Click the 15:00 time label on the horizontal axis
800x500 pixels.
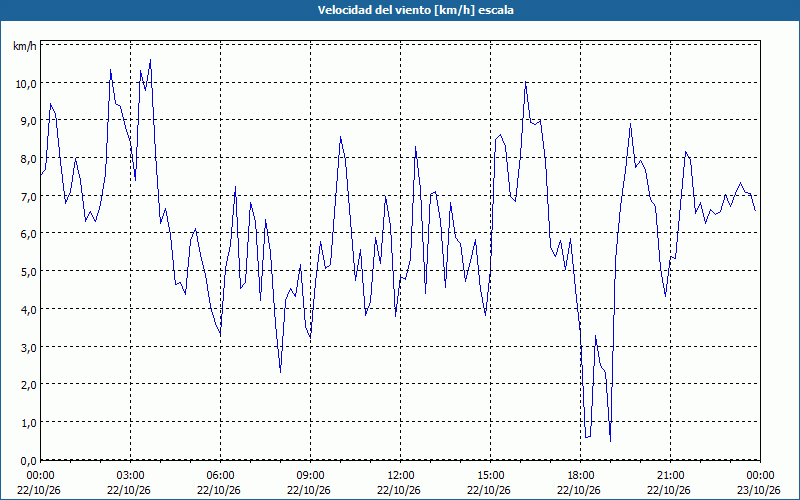(490, 476)
